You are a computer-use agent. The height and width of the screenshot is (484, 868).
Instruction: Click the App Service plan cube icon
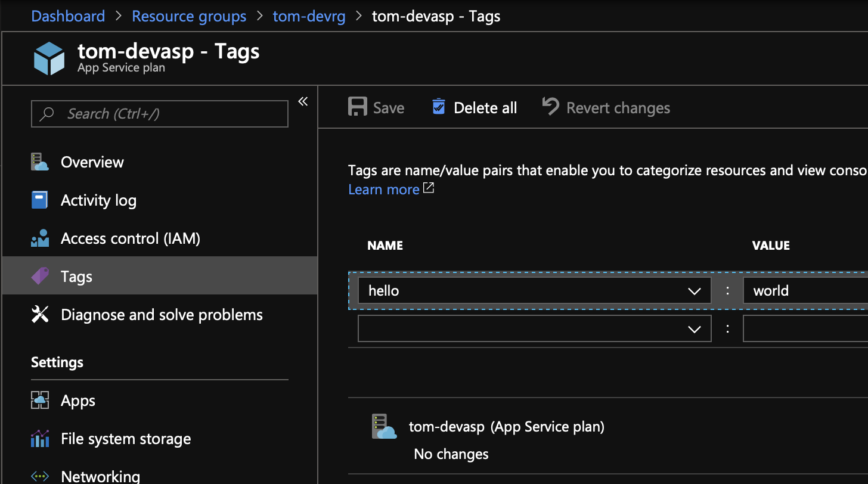tap(49, 58)
